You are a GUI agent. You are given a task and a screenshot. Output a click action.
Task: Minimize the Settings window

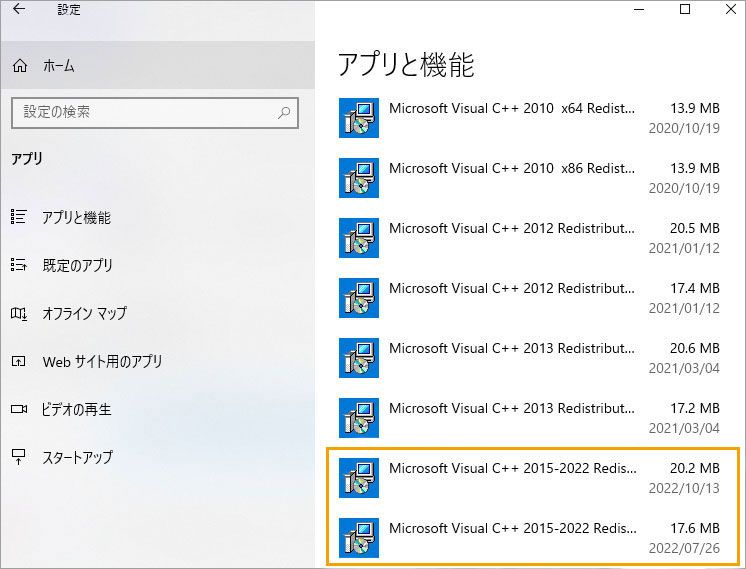tap(639, 9)
